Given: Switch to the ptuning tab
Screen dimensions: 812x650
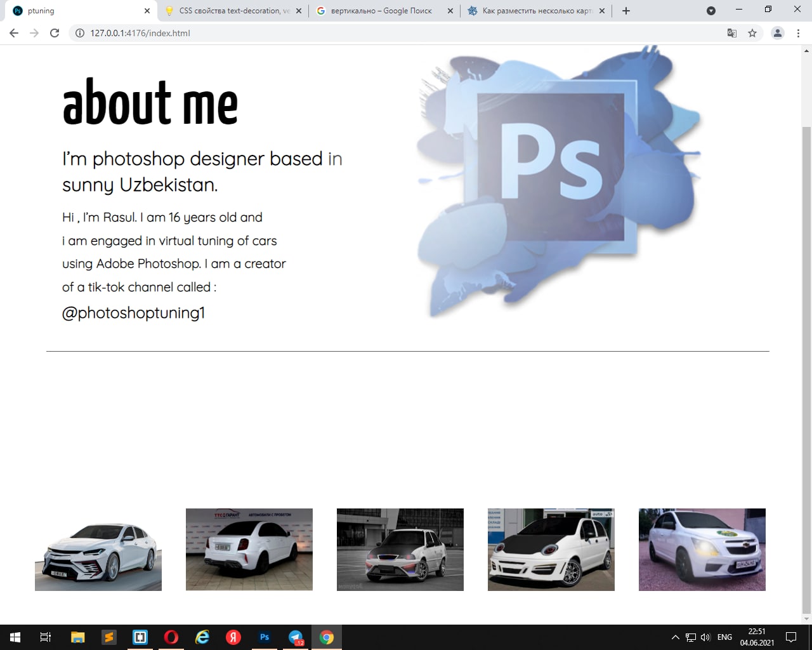Looking at the screenshot, I should pos(81,11).
